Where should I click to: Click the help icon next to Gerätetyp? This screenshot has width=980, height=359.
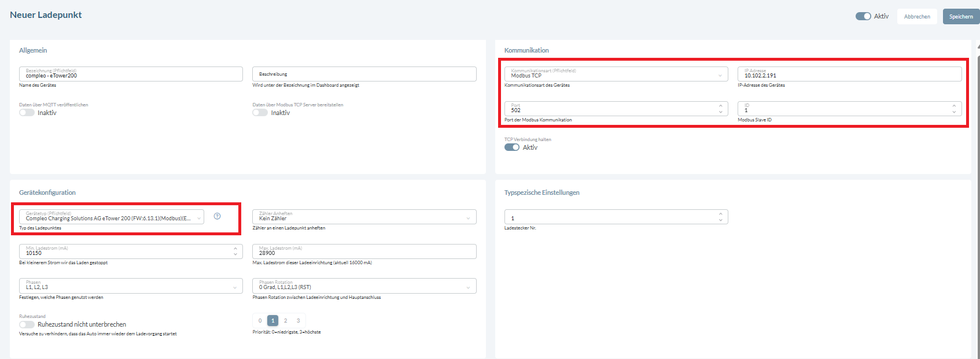[x=217, y=216]
